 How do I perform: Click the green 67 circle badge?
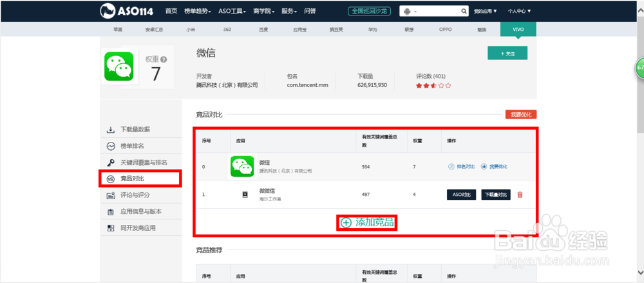[x=639, y=68]
